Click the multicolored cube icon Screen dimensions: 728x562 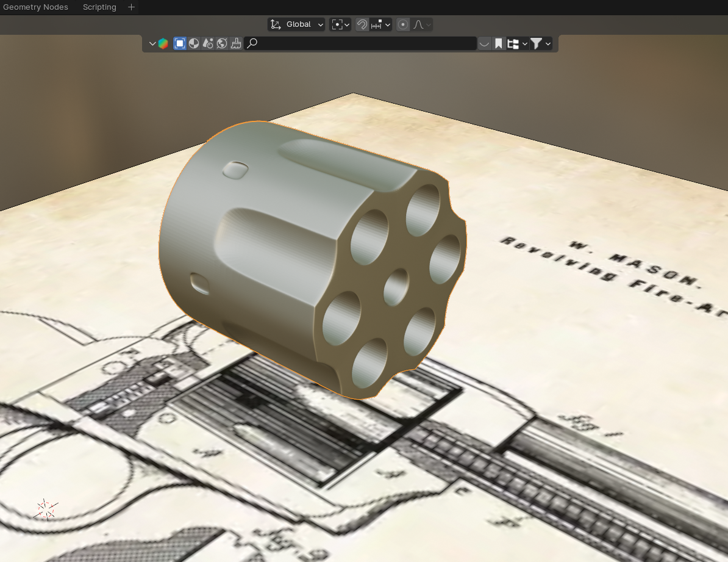(x=163, y=43)
